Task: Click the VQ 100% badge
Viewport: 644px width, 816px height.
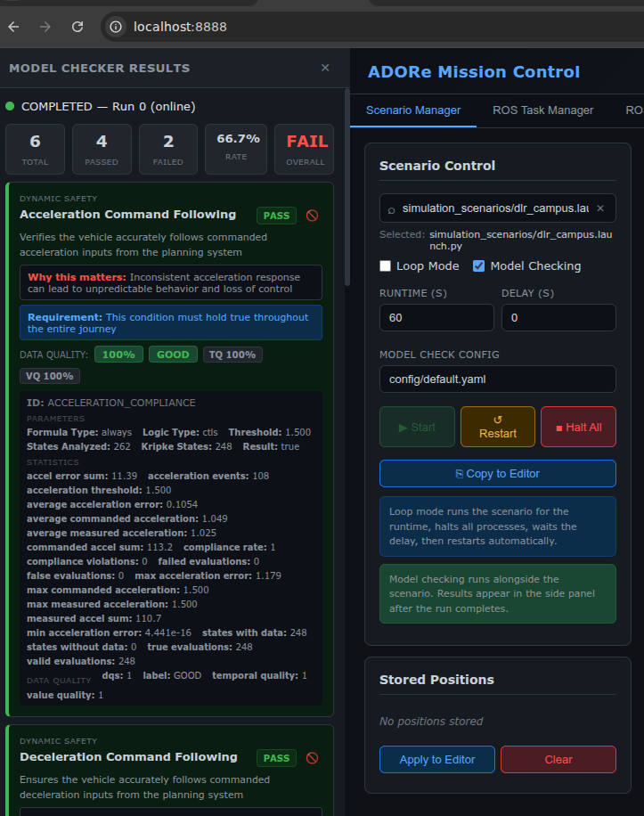Action: click(x=50, y=376)
